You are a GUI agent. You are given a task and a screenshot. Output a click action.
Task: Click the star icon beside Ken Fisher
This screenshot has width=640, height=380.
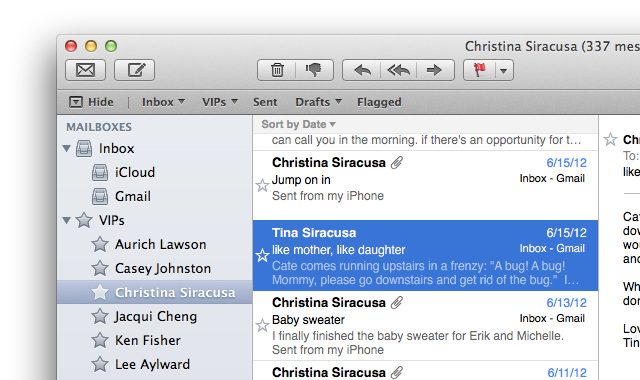[100, 340]
